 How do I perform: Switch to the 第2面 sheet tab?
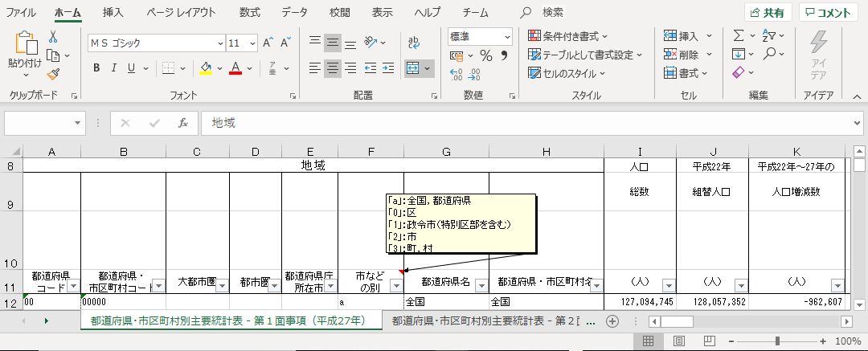coord(492,320)
